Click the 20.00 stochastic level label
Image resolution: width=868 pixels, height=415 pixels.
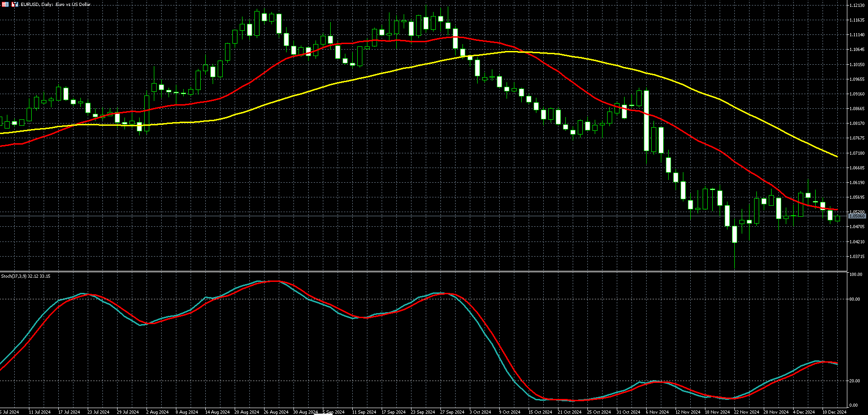pyautogui.click(x=855, y=381)
